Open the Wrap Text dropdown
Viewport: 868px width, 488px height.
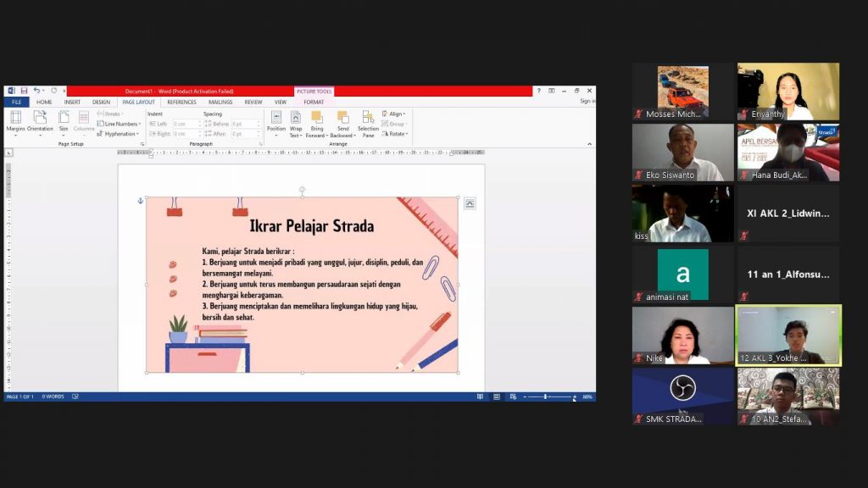[296, 123]
